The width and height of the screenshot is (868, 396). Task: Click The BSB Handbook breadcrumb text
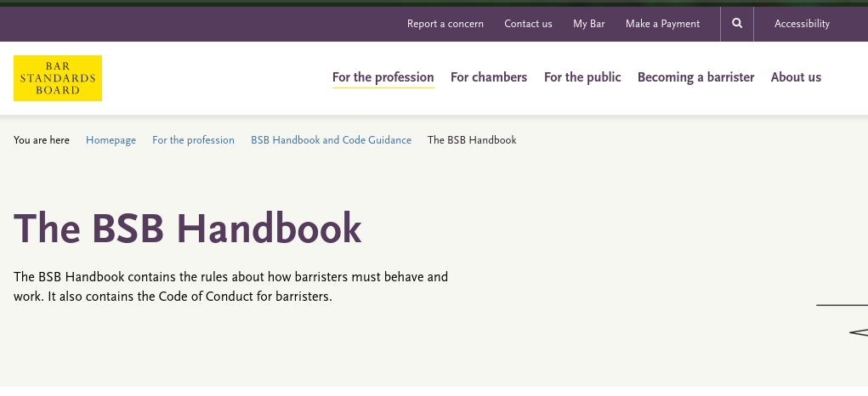(472, 140)
